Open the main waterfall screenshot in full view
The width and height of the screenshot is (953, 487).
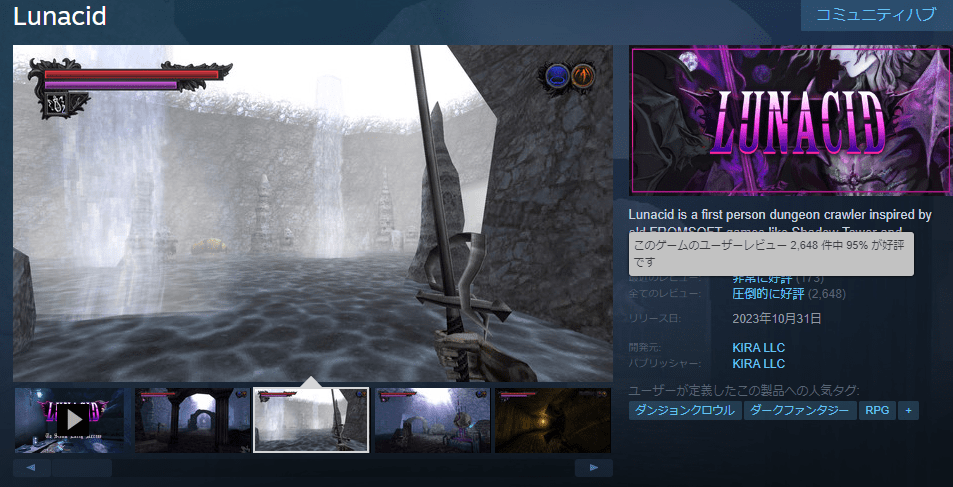coord(312,213)
